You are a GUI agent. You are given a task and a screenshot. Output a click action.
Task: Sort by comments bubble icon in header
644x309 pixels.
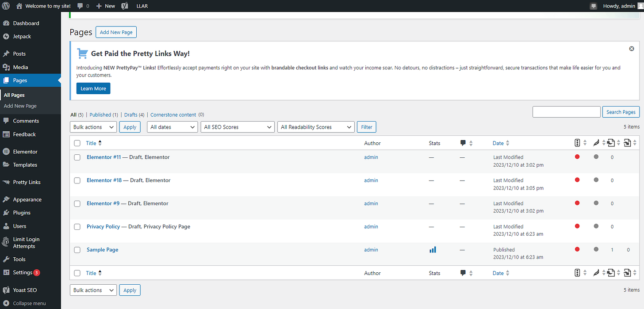463,143
